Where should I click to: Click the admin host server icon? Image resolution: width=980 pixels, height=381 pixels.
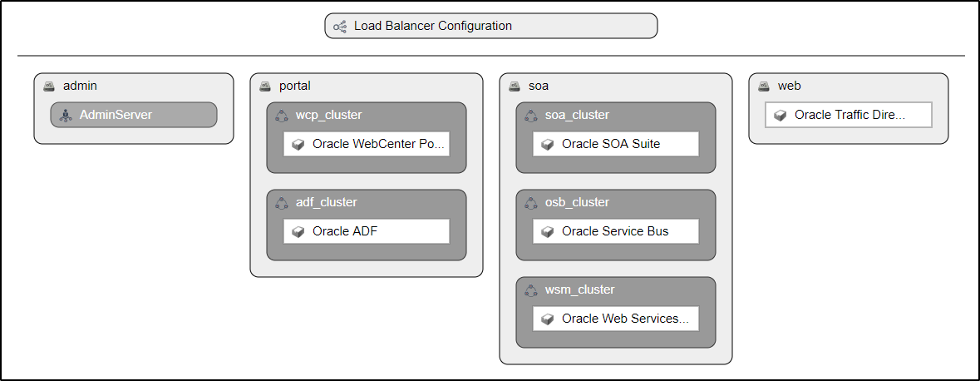tap(50, 86)
